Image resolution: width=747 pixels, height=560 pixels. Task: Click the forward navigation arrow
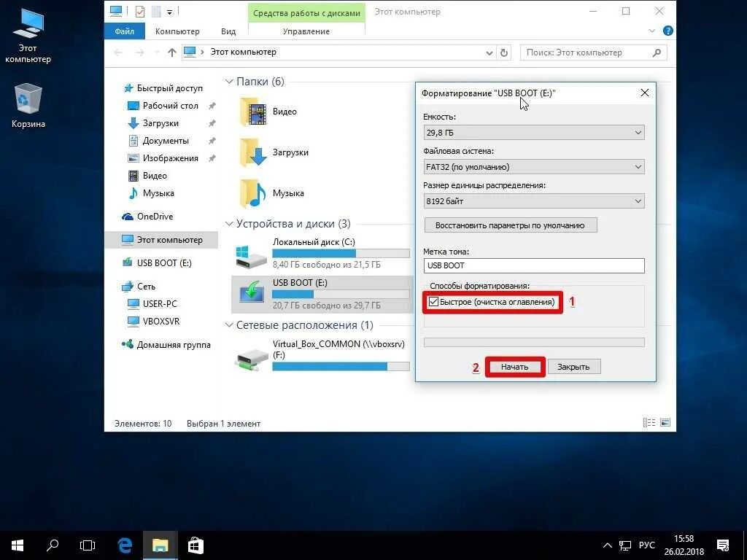pyautogui.click(x=139, y=52)
